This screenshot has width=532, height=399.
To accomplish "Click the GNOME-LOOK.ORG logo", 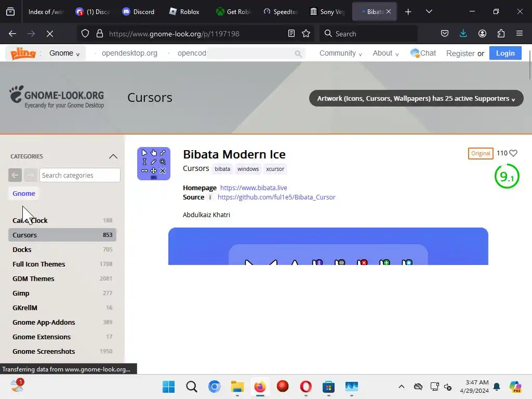I will coord(57,97).
